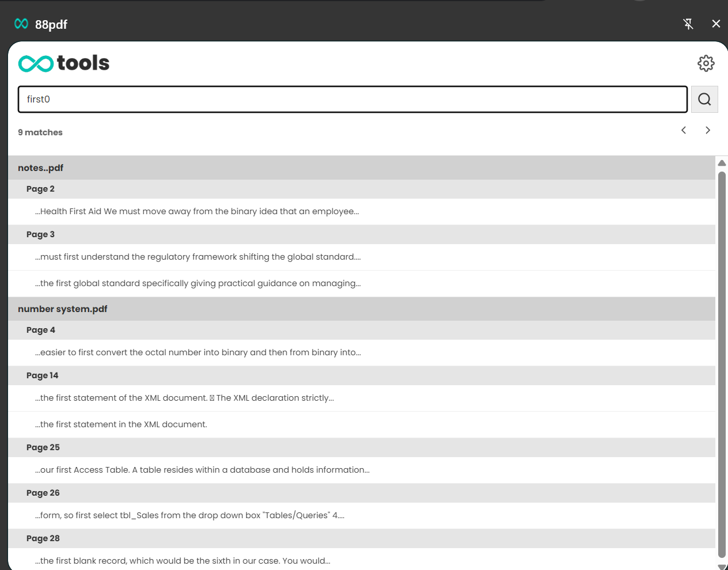
Task: Go to next match arrow
Action: 708,130
